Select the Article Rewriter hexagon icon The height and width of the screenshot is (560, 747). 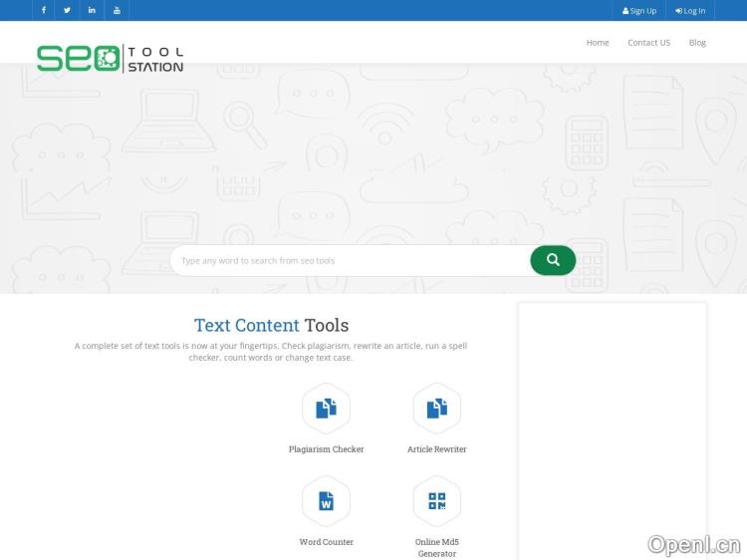click(436, 409)
